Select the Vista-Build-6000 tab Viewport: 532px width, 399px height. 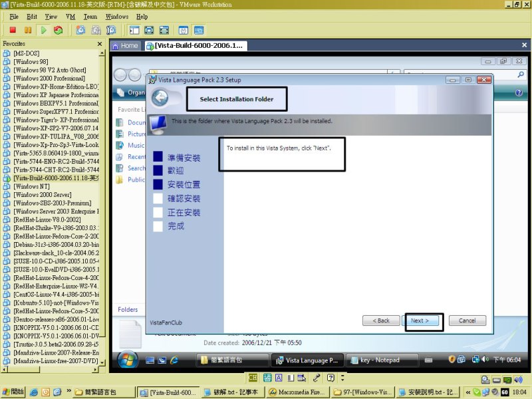coord(196,45)
